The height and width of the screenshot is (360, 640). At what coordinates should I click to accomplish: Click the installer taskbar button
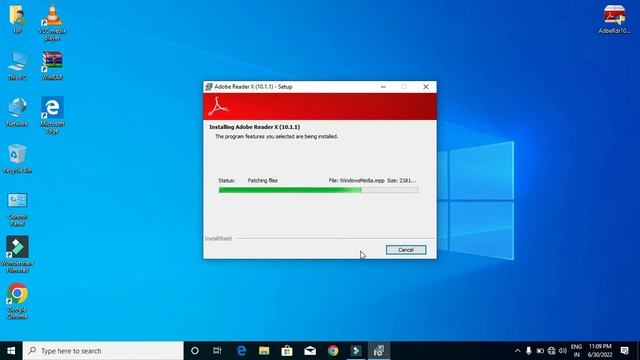click(x=379, y=351)
